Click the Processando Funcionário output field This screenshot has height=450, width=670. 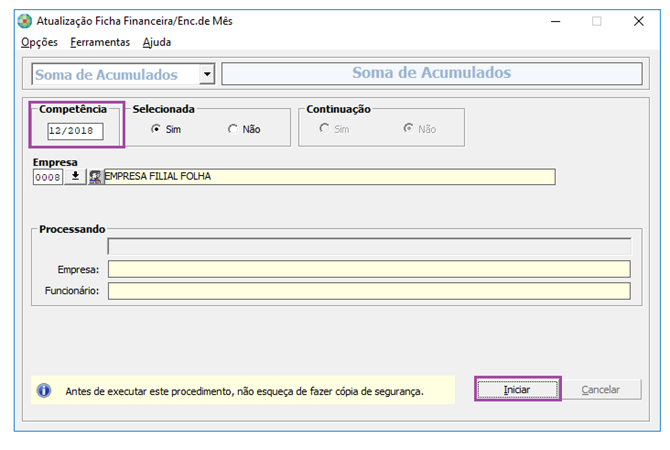[x=369, y=291]
